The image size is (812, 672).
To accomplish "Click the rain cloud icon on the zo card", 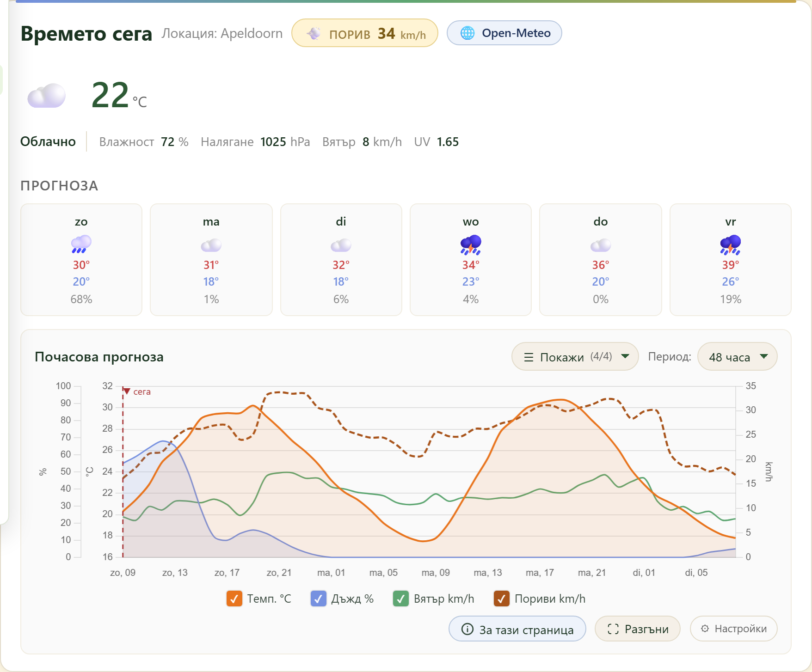I will coord(81,244).
